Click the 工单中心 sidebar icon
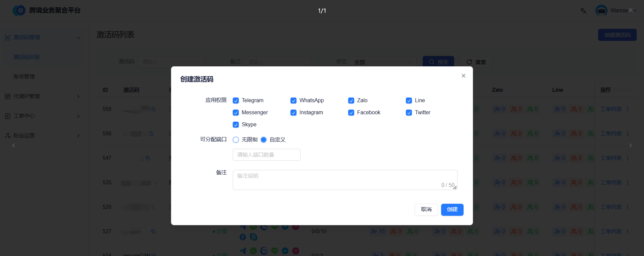The width and height of the screenshot is (644, 256). click(x=8, y=116)
